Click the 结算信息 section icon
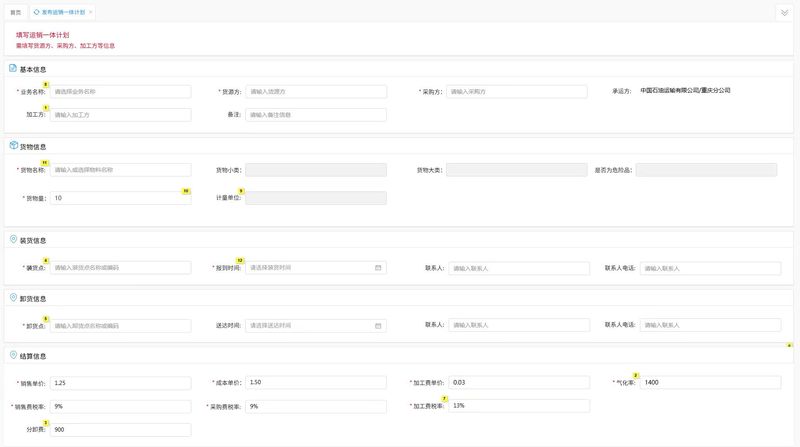 click(x=13, y=356)
